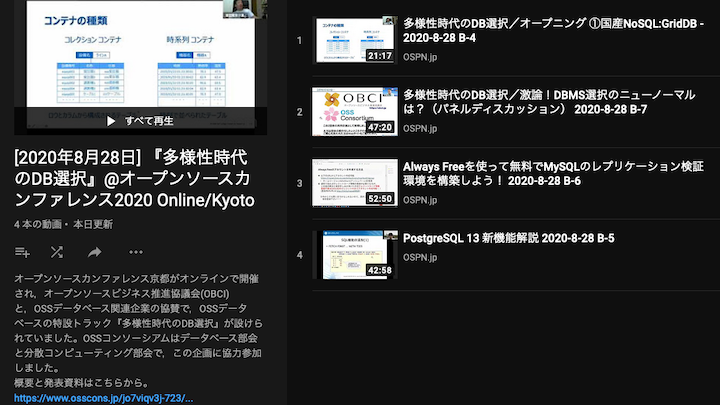
Task: Open the 42:58 PostgreSQL 13 thumbnail
Action: click(x=354, y=255)
